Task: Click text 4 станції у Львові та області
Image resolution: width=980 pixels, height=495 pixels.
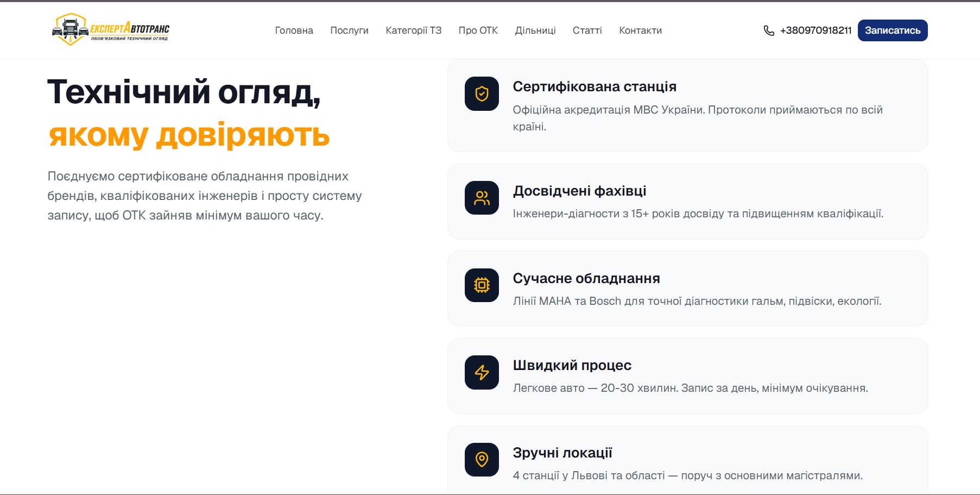Action: coord(688,475)
